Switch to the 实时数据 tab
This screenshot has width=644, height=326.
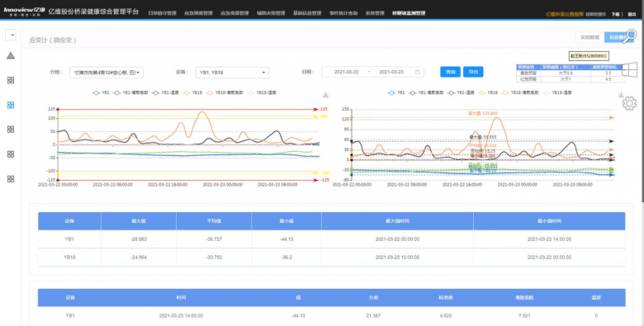590,37
